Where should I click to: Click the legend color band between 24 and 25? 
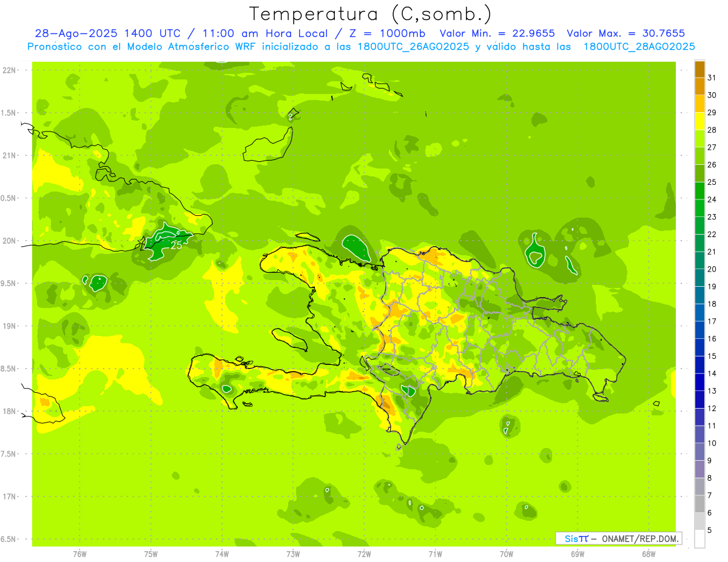pos(699,190)
